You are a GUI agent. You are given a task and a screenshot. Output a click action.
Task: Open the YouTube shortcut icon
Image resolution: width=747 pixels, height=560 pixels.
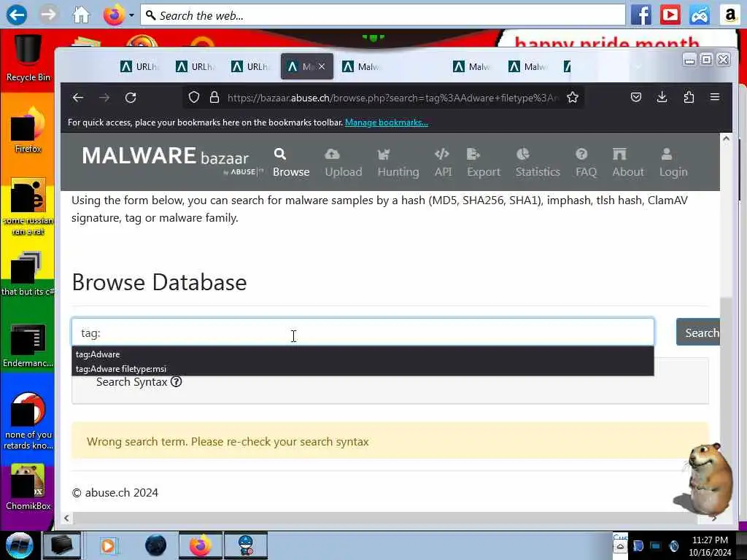tap(670, 15)
